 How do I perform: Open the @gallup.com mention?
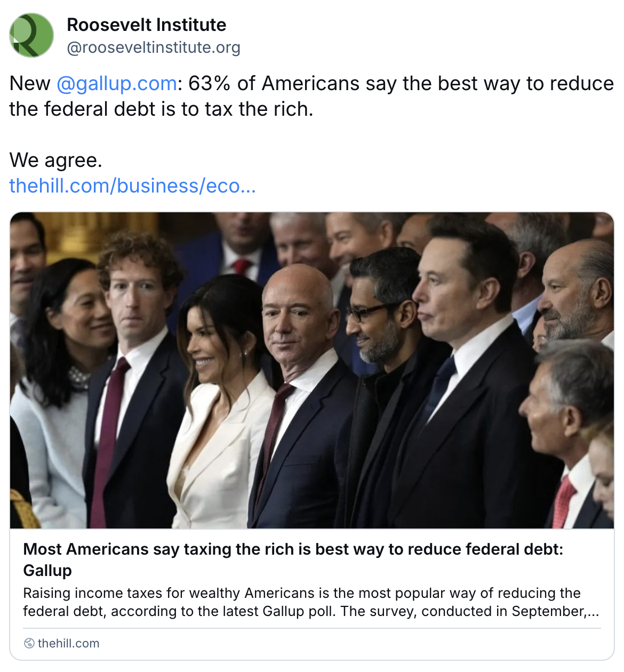coord(116,84)
